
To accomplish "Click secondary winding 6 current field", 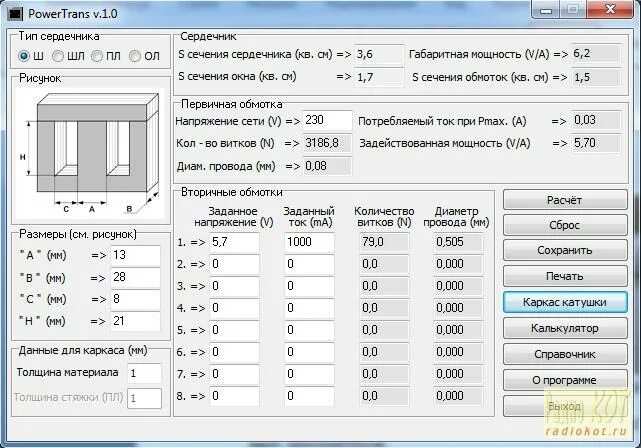I will coord(309,352).
